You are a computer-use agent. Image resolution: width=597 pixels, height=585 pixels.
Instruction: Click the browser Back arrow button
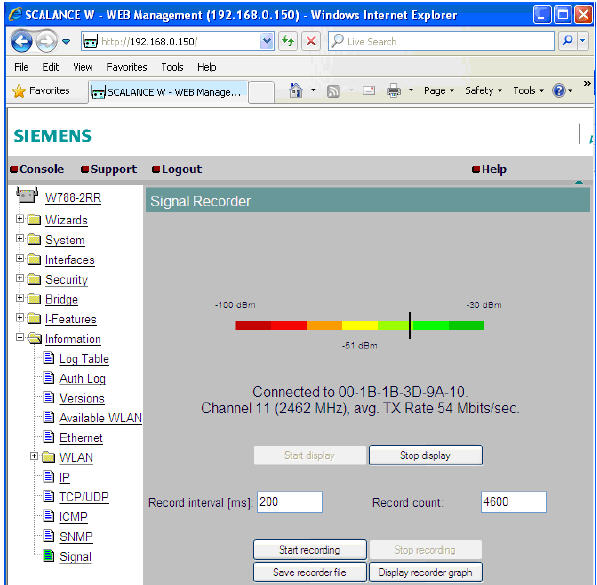click(x=21, y=41)
